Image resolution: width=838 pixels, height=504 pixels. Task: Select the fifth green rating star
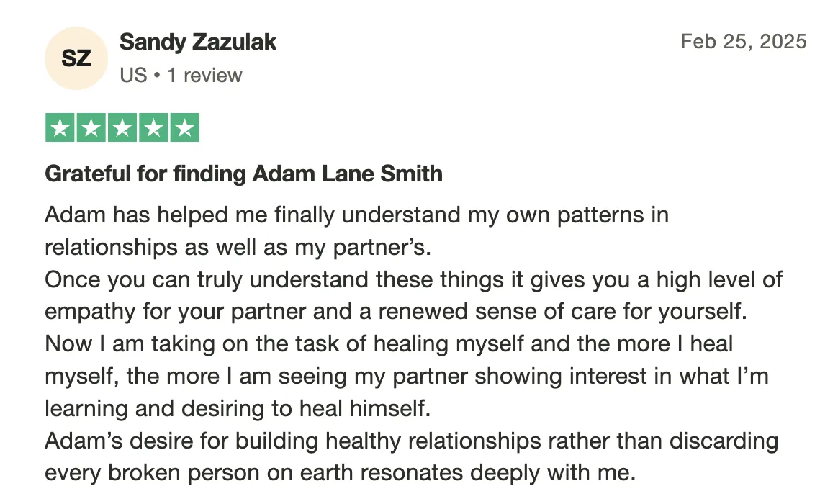point(185,127)
